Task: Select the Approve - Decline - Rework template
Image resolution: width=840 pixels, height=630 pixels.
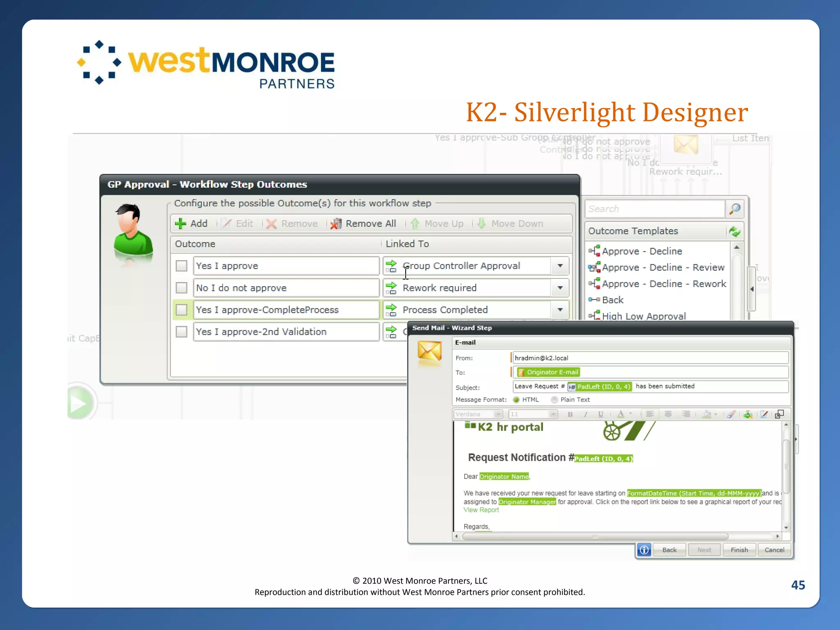Action: [657, 284]
